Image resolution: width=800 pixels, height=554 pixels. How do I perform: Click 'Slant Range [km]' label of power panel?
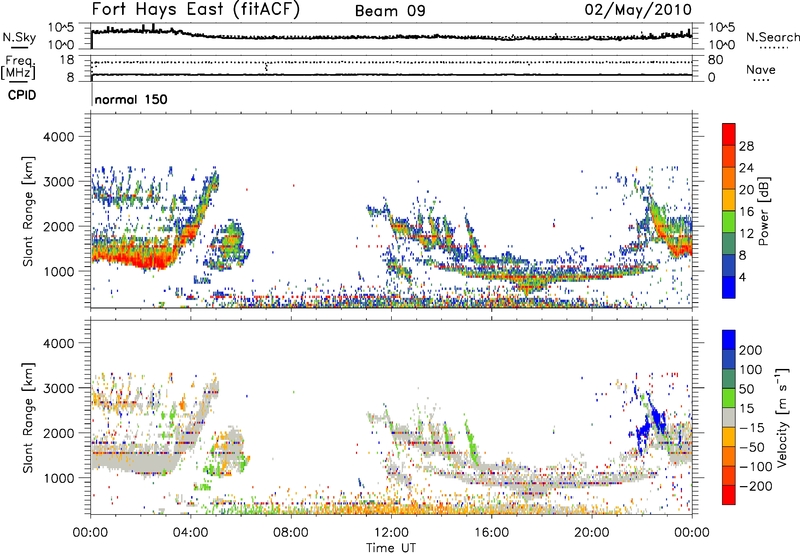click(29, 211)
